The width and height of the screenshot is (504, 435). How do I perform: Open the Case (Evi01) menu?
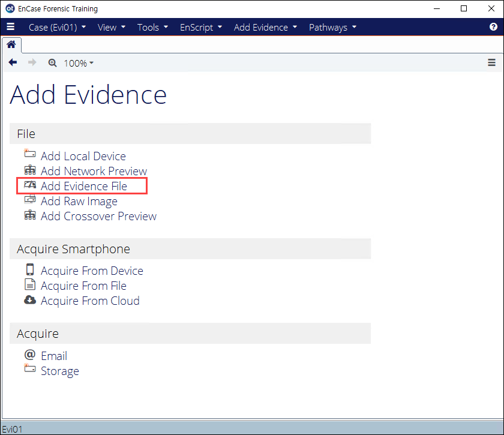tap(57, 28)
